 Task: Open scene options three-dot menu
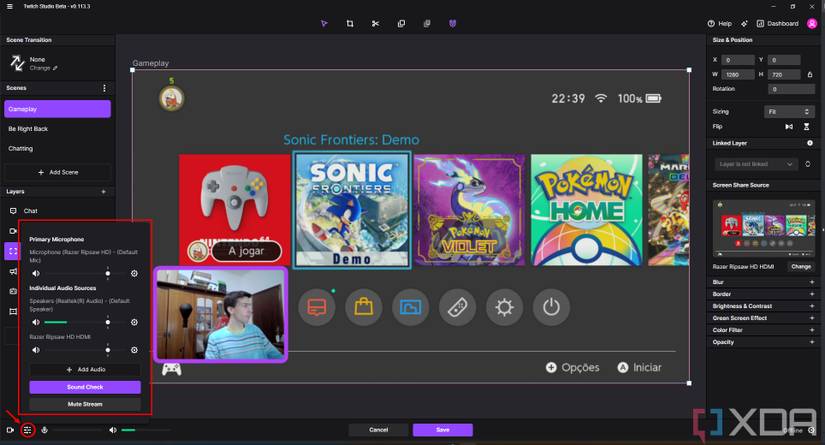104,88
